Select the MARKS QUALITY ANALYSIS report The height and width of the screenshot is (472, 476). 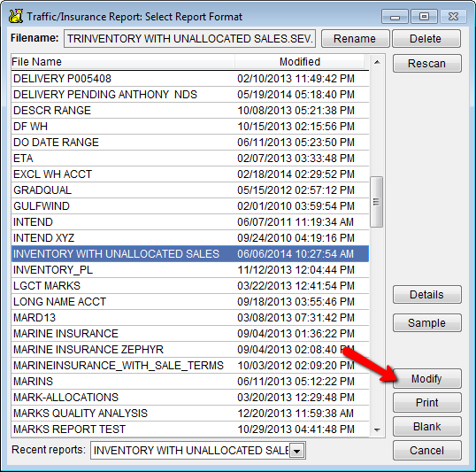[190, 414]
